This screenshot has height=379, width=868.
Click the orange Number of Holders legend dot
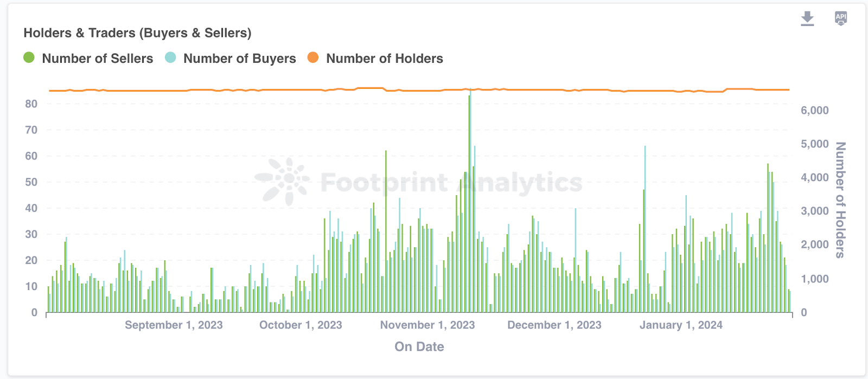pyautogui.click(x=313, y=57)
